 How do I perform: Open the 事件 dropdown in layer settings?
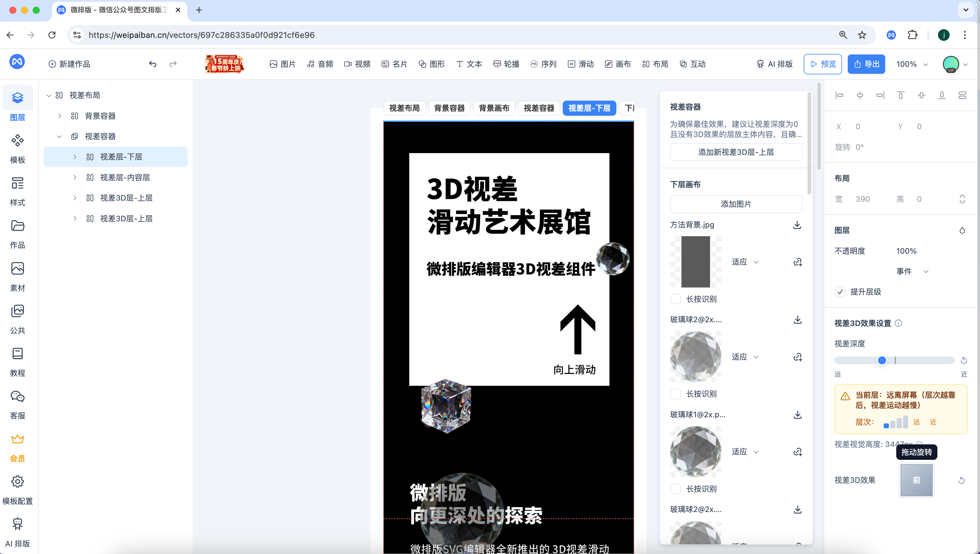[912, 271]
